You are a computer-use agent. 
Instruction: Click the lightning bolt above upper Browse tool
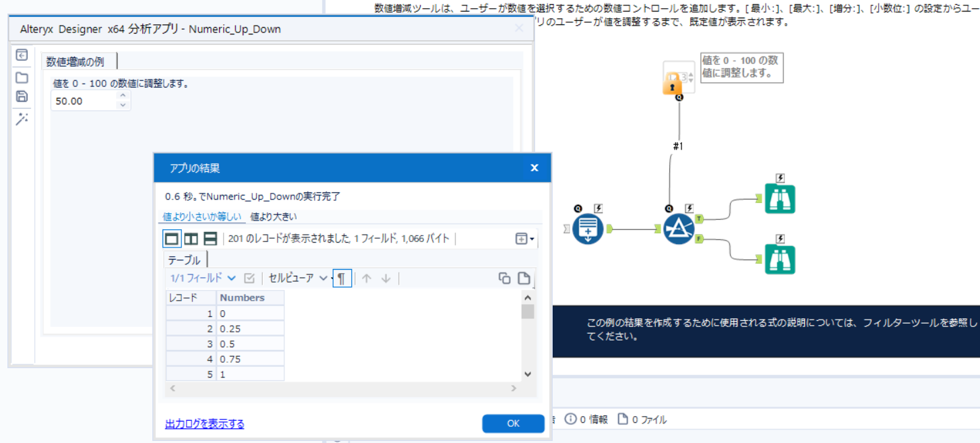click(x=780, y=178)
